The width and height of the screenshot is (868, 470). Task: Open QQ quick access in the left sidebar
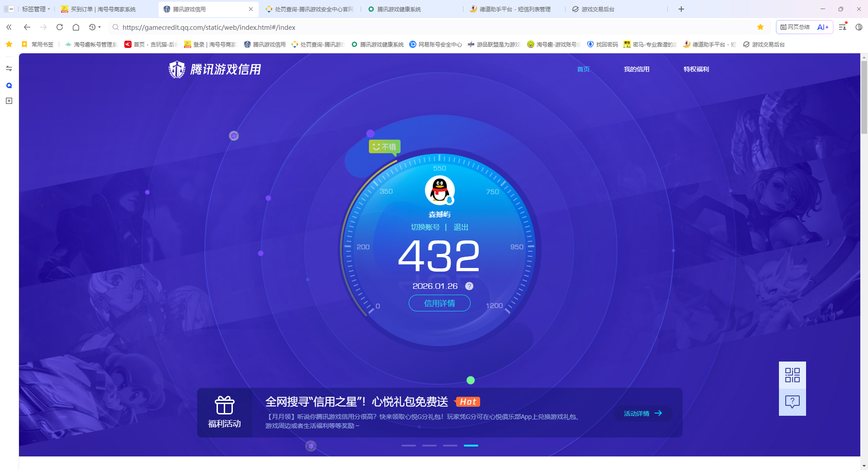(x=9, y=85)
